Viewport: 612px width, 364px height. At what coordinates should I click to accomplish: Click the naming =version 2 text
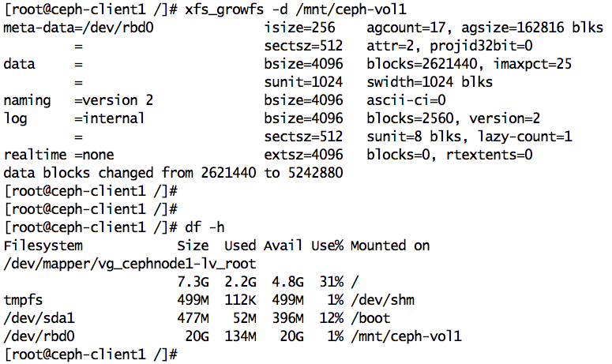pos(78,99)
